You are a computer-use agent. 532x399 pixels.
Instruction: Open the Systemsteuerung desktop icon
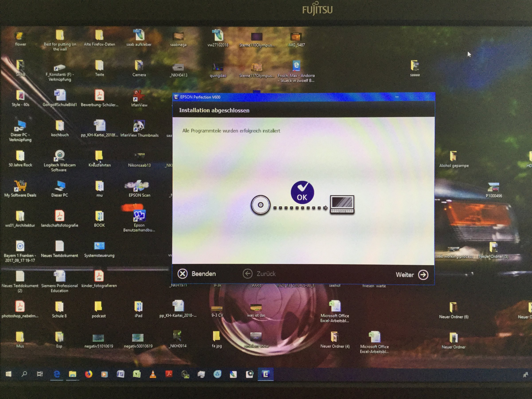pyautogui.click(x=99, y=249)
